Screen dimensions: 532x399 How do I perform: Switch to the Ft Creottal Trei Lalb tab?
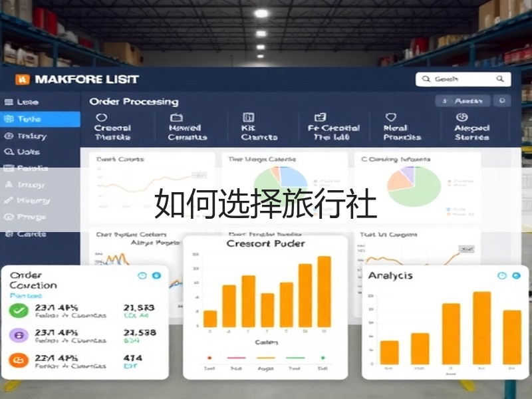click(334, 128)
